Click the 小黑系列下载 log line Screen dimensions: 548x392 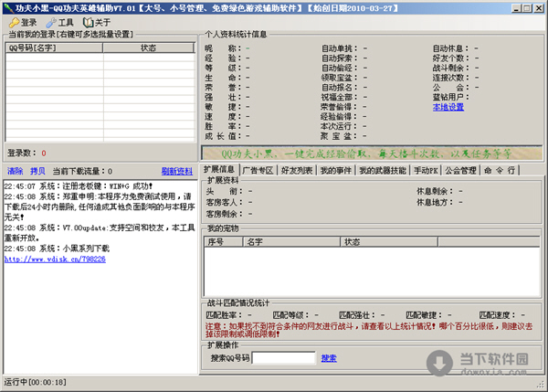click(57, 249)
